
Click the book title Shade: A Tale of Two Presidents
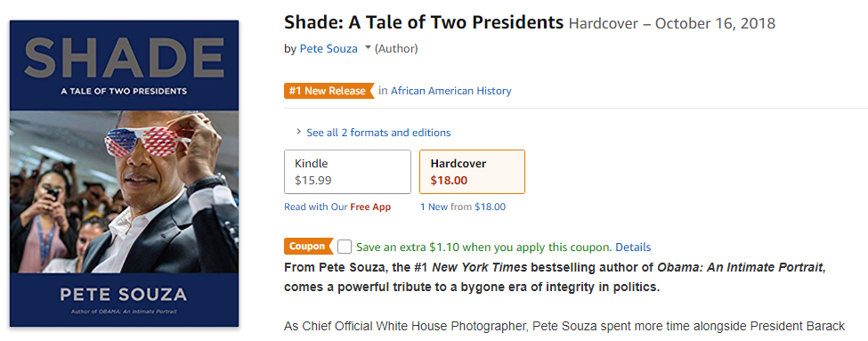424,22
